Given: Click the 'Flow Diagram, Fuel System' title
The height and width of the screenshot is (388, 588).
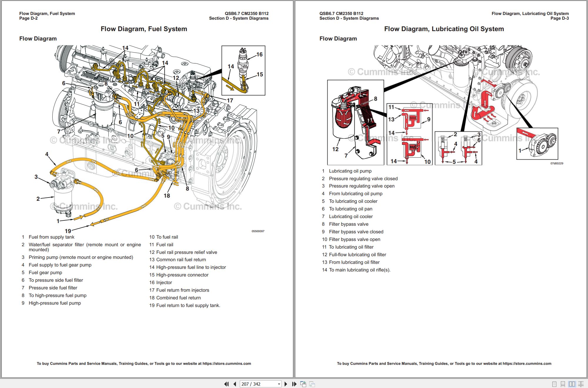Looking at the screenshot, I should coord(144,29).
